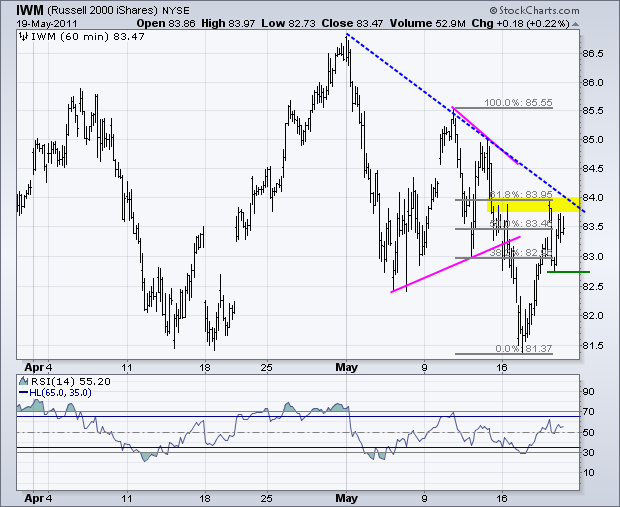This screenshot has height=507, width=620.
Task: Click the Open 83.86 value in header
Action: pos(166,23)
